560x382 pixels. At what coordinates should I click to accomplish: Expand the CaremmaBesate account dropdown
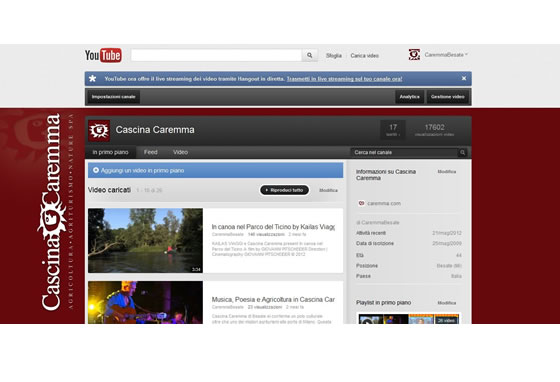[446, 55]
